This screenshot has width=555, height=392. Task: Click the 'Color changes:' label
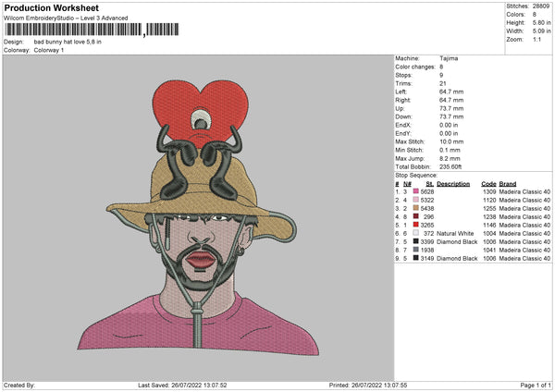(415, 67)
